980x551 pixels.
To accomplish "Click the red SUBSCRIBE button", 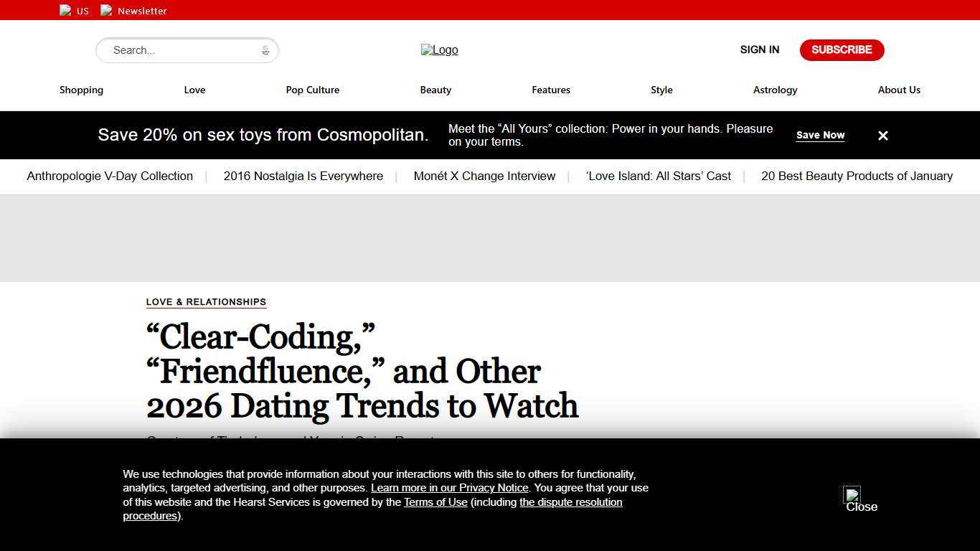I will coord(842,50).
